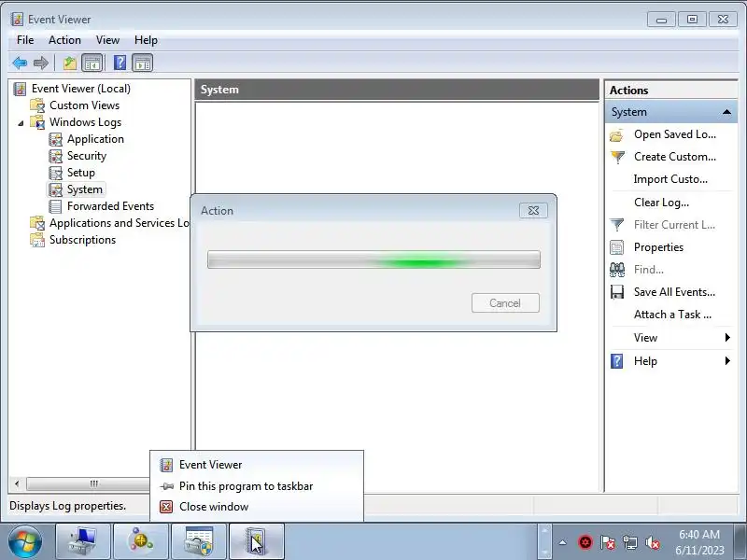
Task: Click the muted volume tray icon
Action: [x=653, y=542]
